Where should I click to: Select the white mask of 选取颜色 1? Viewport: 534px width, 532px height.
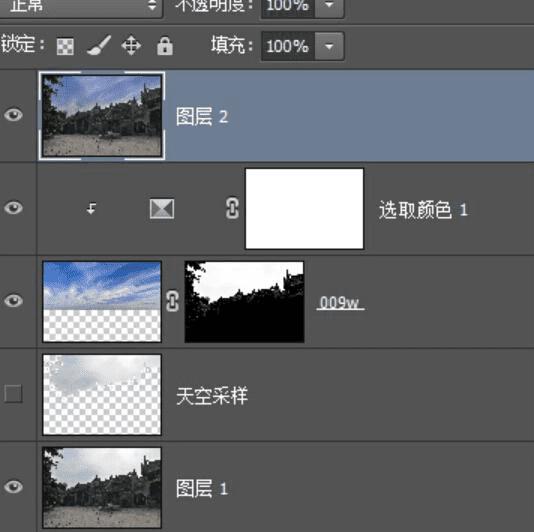[304, 209]
